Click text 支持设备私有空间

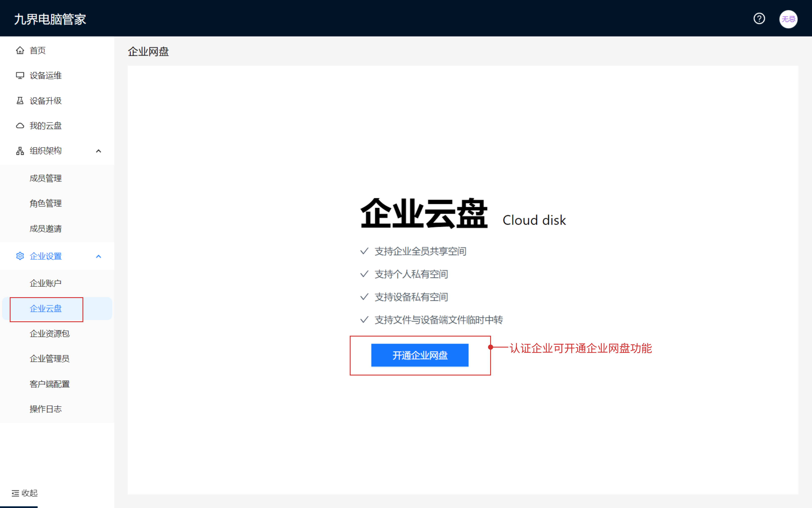pos(411,297)
